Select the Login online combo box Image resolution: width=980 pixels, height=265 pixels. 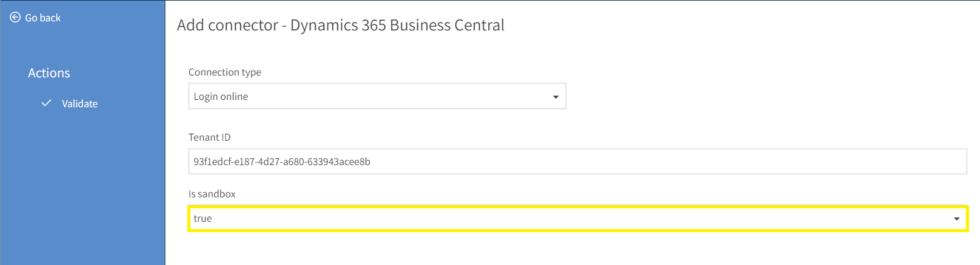377,96
